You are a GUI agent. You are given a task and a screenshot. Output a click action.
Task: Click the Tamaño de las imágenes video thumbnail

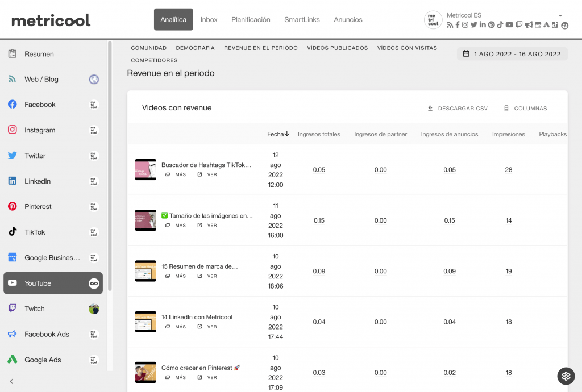coord(145,220)
